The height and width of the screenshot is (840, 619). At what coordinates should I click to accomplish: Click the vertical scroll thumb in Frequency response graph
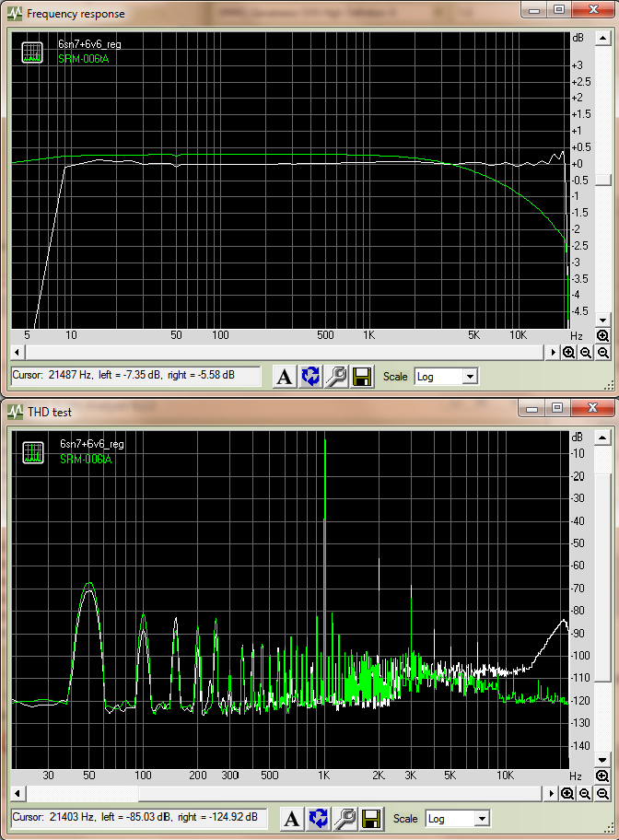coord(603,180)
